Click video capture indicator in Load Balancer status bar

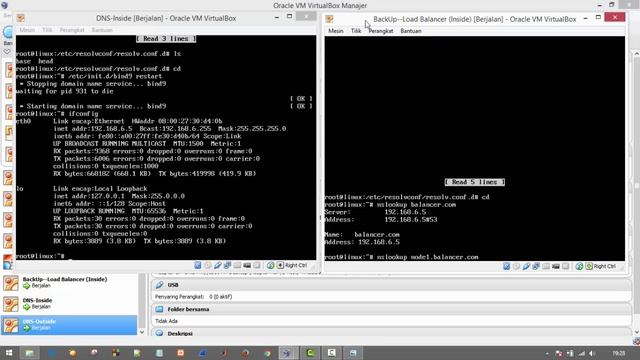(x=556, y=266)
